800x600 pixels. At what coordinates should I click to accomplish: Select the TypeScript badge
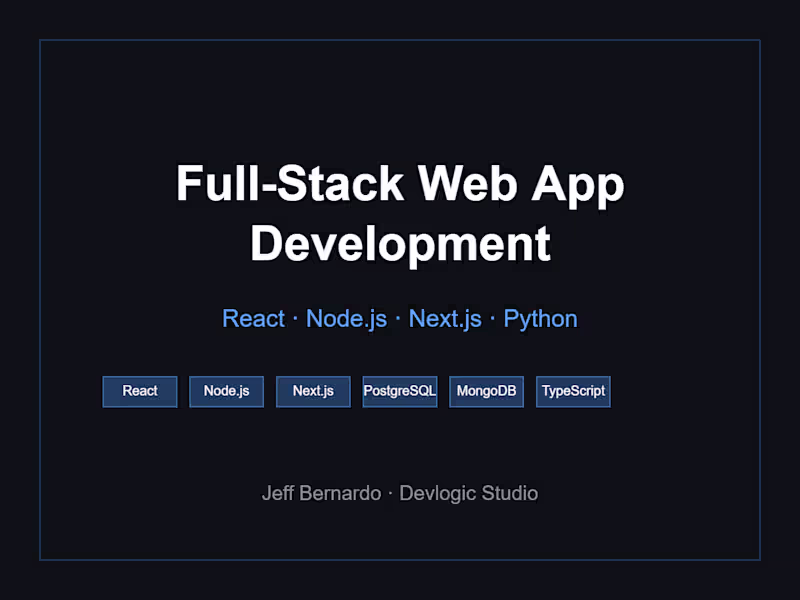pyautogui.click(x=572, y=391)
